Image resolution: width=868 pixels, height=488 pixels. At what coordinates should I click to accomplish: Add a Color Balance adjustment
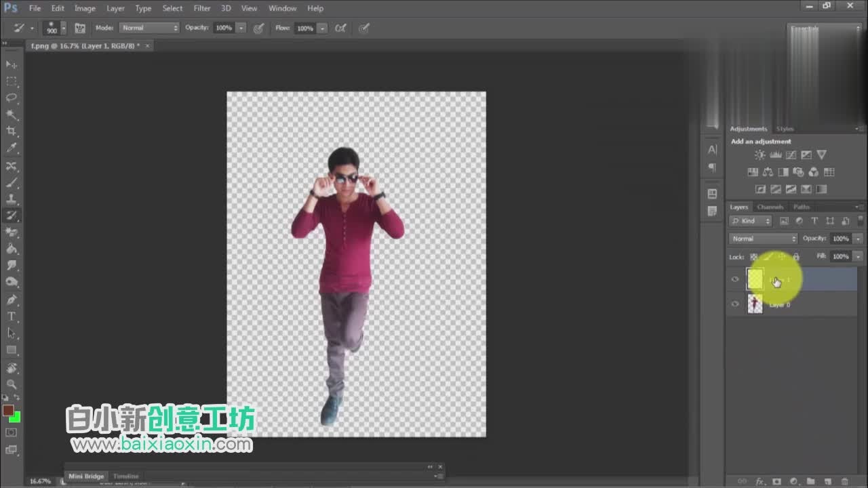(x=768, y=172)
